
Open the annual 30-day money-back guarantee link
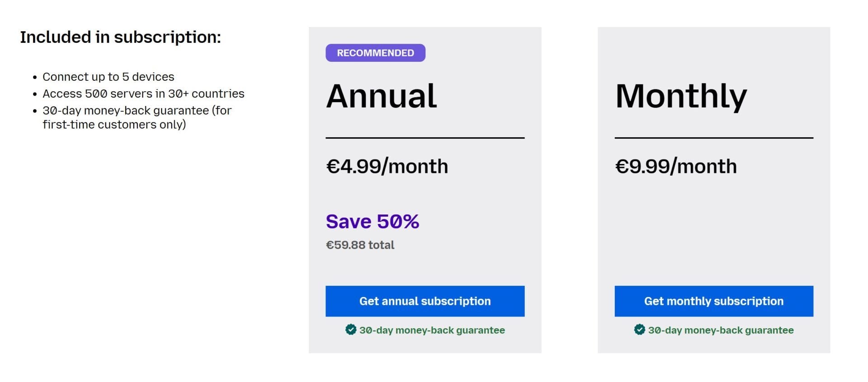[x=432, y=330]
